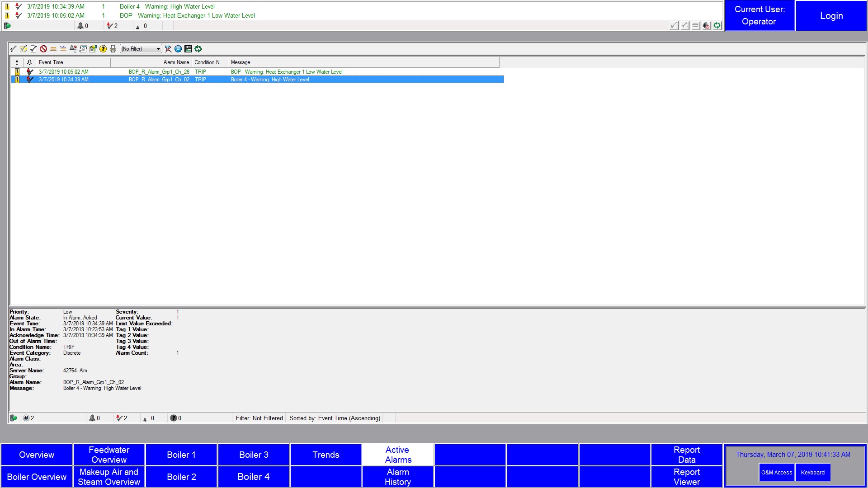Open the Alarm History screen
Viewport: 868px width, 488px height.
tap(398, 477)
